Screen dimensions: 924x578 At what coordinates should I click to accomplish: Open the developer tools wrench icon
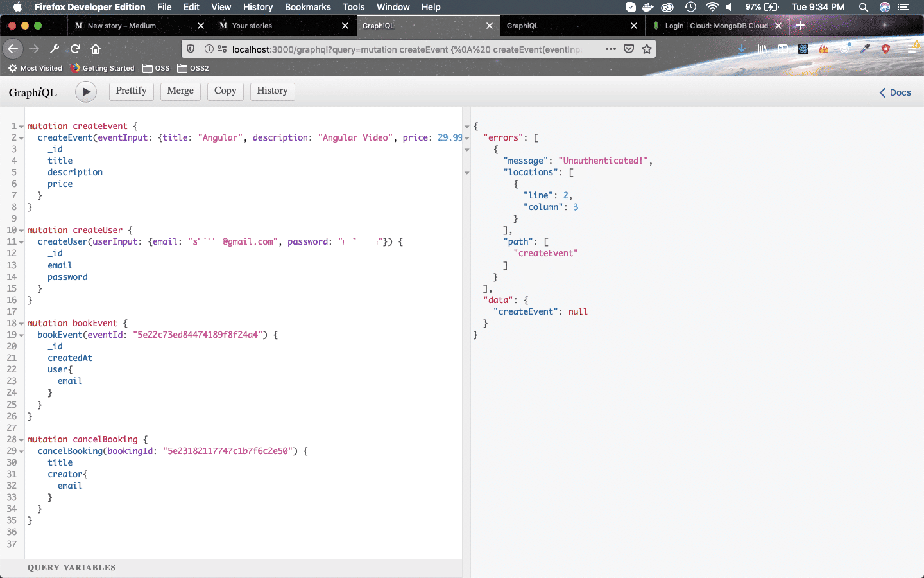pyautogui.click(x=55, y=49)
